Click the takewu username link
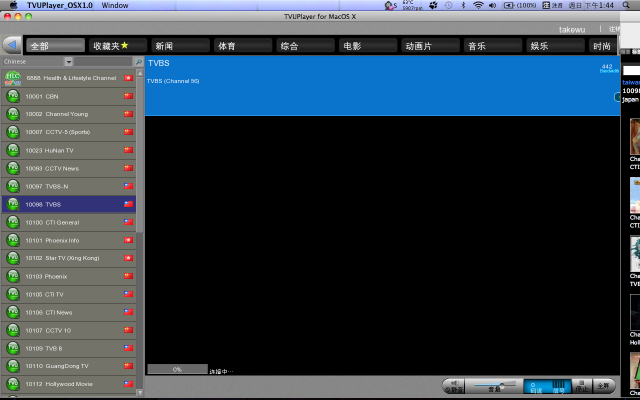Screen dimensions: 640x400 pyautogui.click(x=572, y=30)
